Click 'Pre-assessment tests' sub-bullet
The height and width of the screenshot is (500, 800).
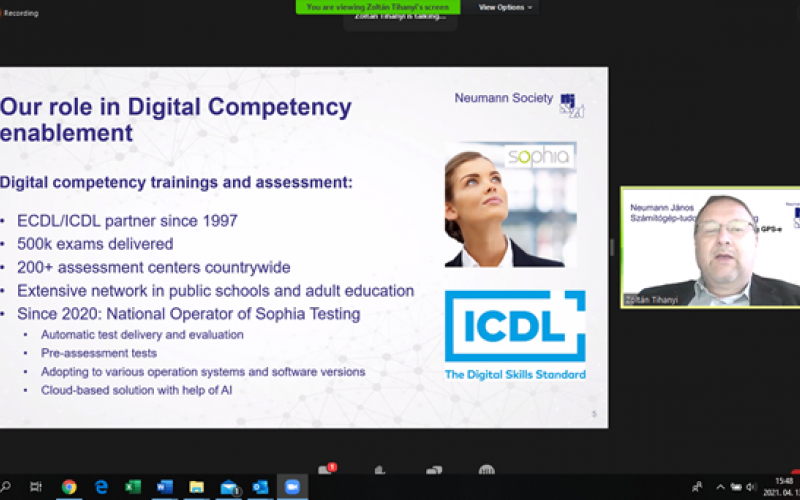[99, 353]
